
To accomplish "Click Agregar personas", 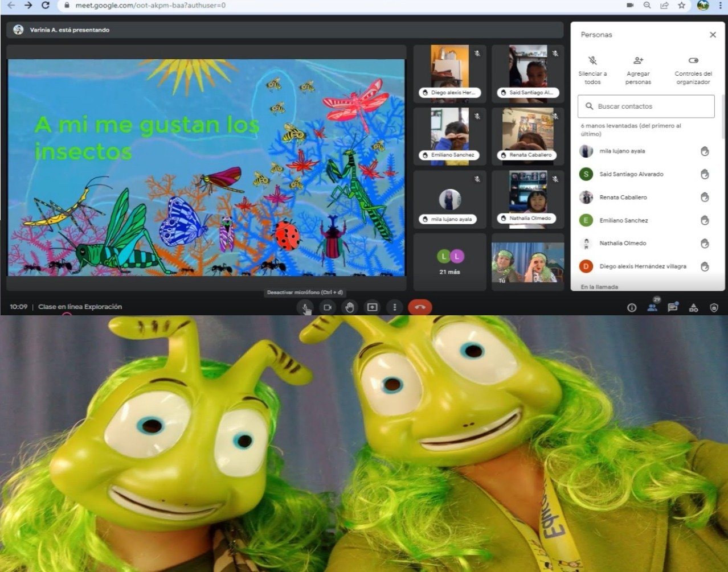I will pyautogui.click(x=638, y=69).
